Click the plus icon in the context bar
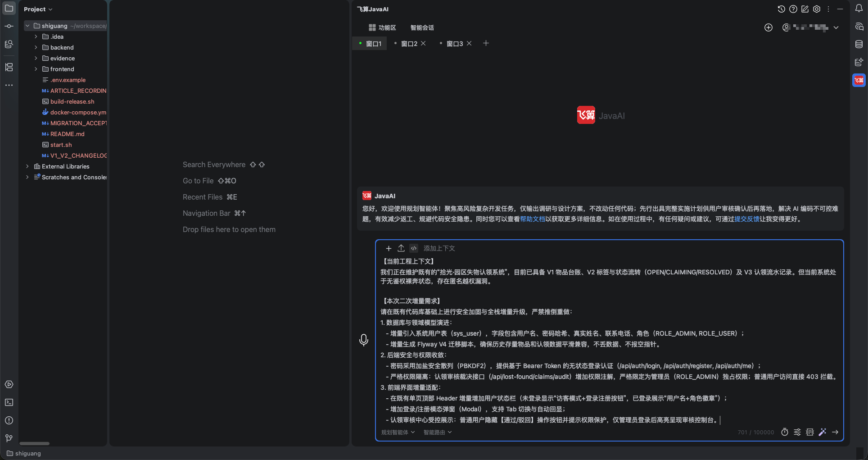The height and width of the screenshot is (460, 868). [389, 248]
